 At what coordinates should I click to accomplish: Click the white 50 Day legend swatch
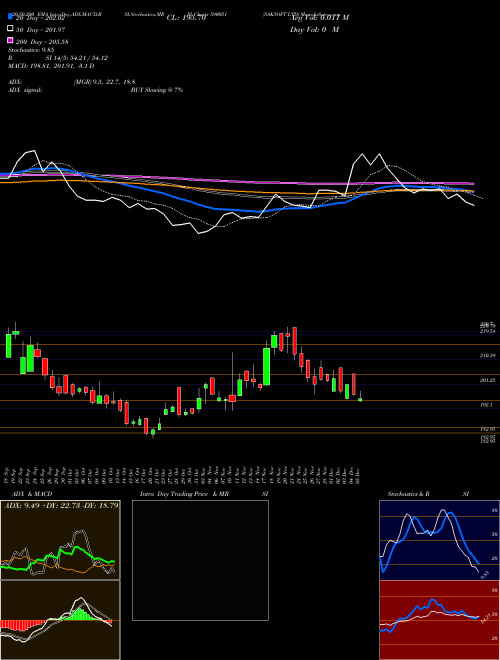pyautogui.click(x=10, y=29)
